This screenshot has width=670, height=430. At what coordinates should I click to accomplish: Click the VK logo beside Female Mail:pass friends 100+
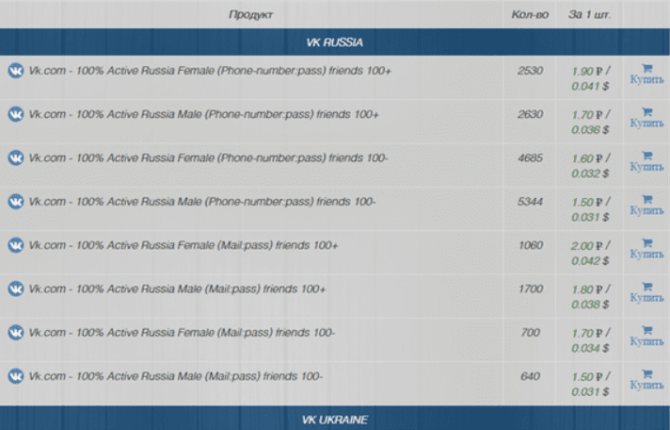point(16,245)
